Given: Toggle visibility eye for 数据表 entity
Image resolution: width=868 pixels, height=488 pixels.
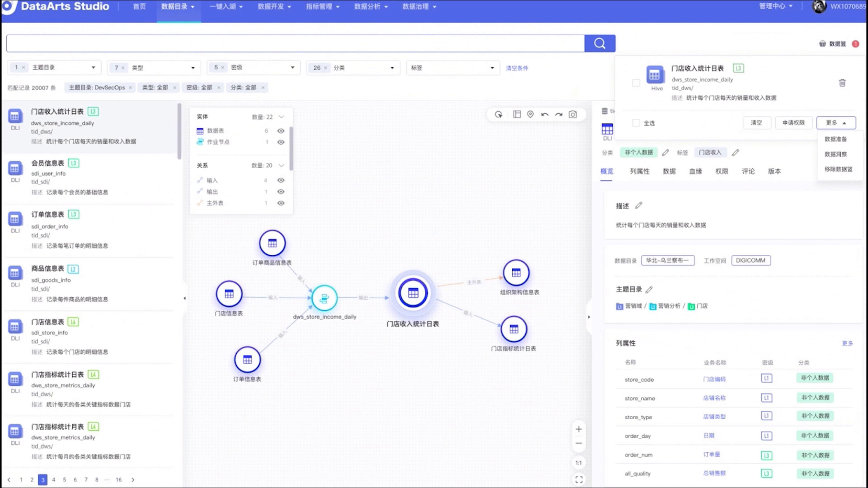Looking at the screenshot, I should (x=281, y=131).
